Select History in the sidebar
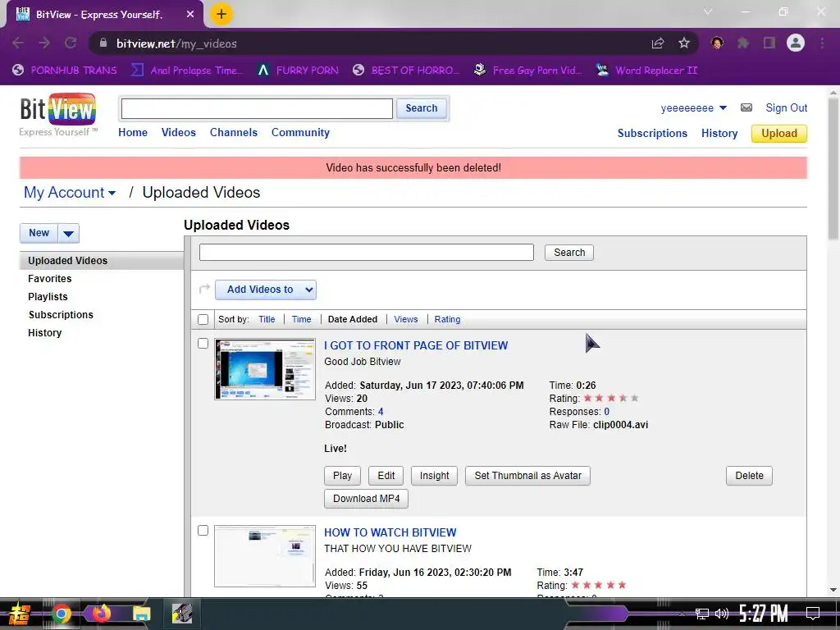Screen dimensions: 840x630 (45, 333)
